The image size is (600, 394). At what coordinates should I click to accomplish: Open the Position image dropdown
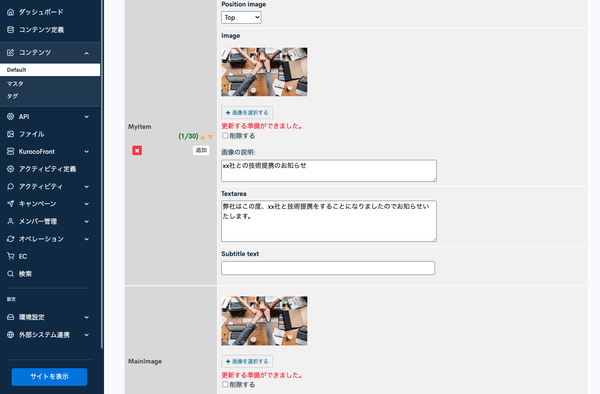coord(241,18)
